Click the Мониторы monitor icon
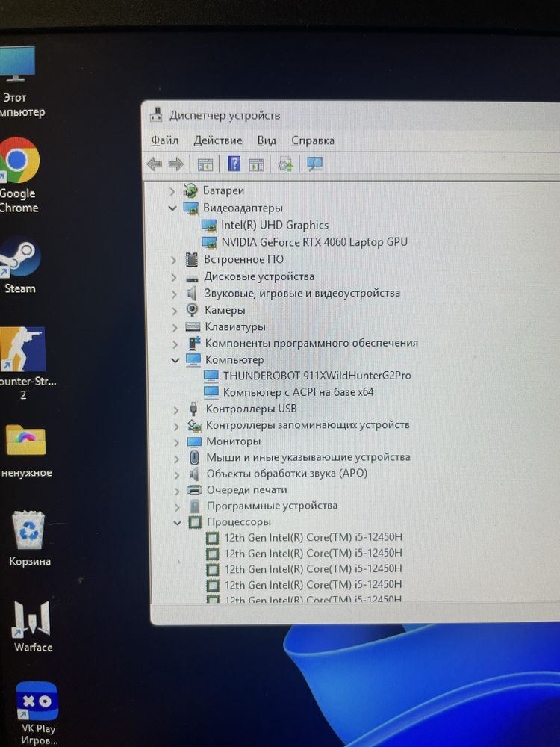The width and height of the screenshot is (560, 747). pyautogui.click(x=194, y=442)
